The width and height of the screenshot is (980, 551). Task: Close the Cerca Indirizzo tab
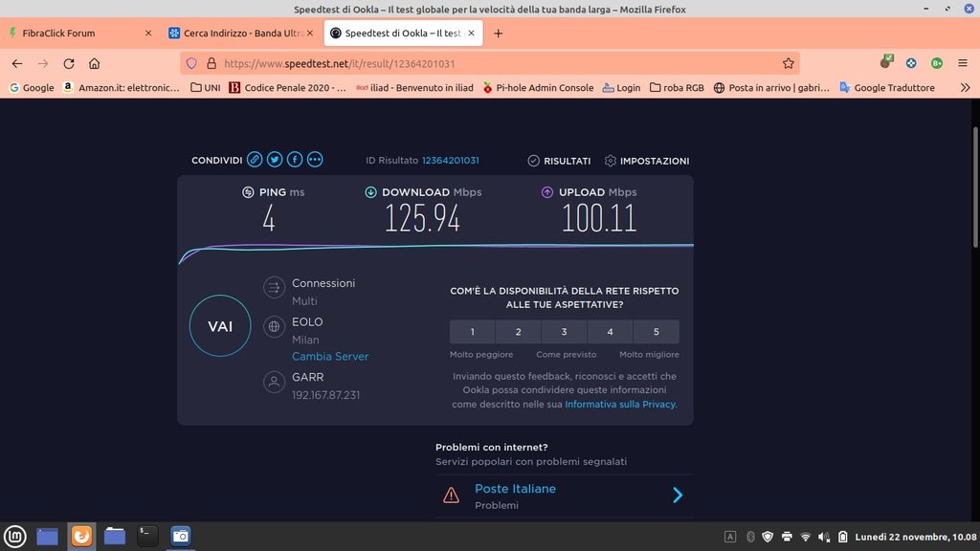coord(310,33)
